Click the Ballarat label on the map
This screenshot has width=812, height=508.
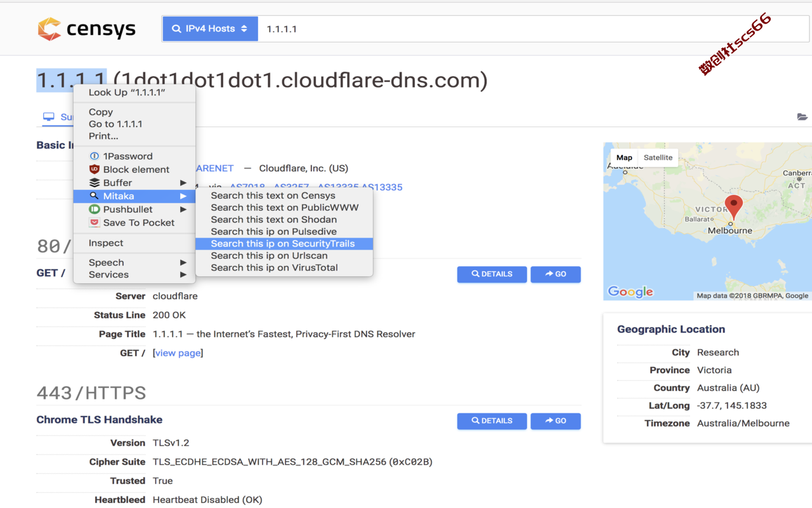point(698,219)
